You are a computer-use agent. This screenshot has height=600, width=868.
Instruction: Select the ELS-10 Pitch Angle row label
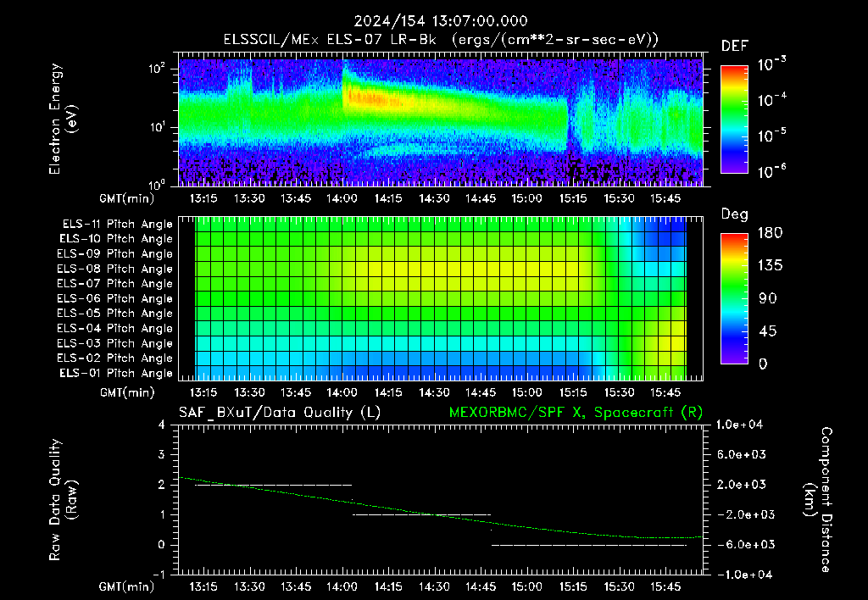[116, 239]
